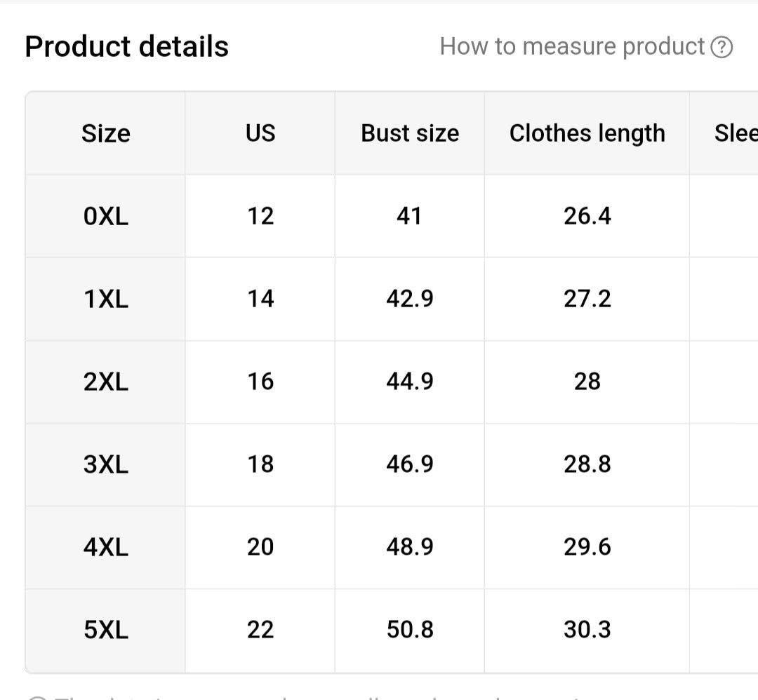Click the Clothes length column header
Viewport: 758px width, 700px height.
[587, 133]
